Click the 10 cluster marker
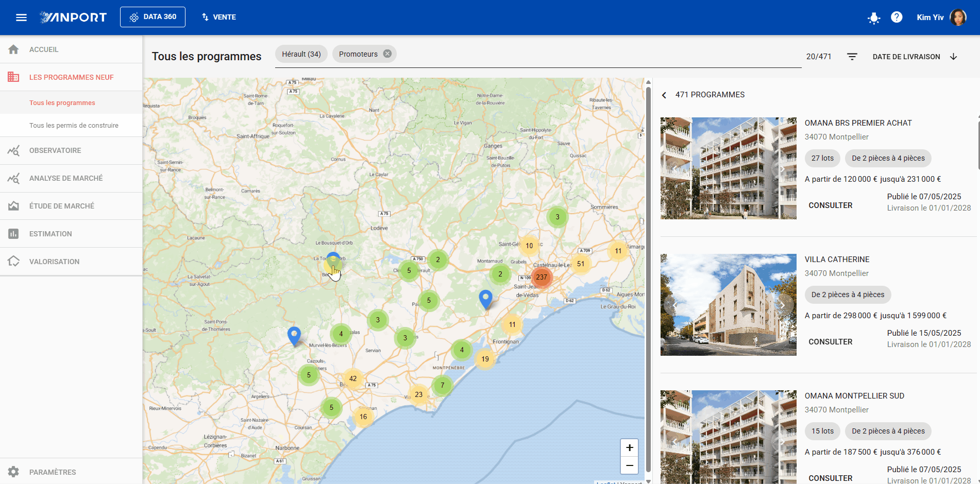The width and height of the screenshot is (980, 484). point(529,246)
